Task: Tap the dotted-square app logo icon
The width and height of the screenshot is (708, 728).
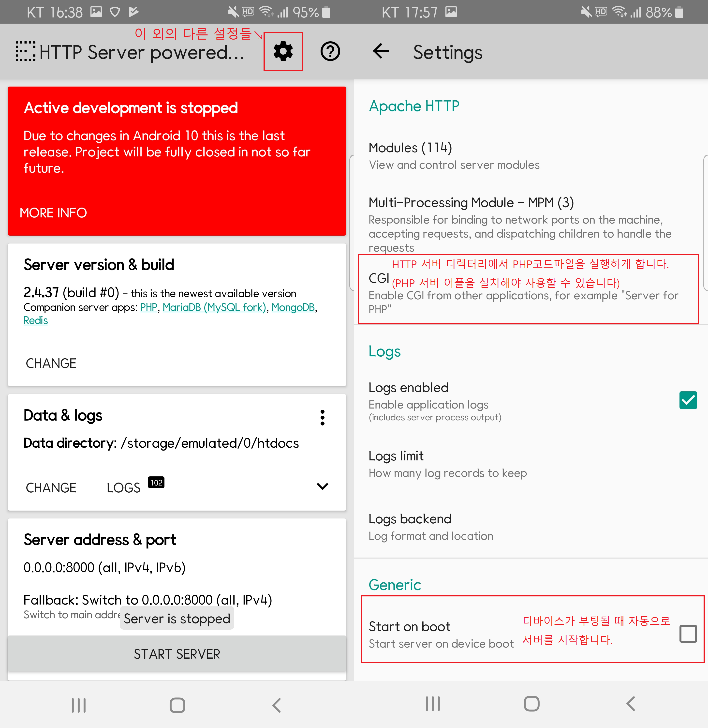Action: click(x=25, y=51)
